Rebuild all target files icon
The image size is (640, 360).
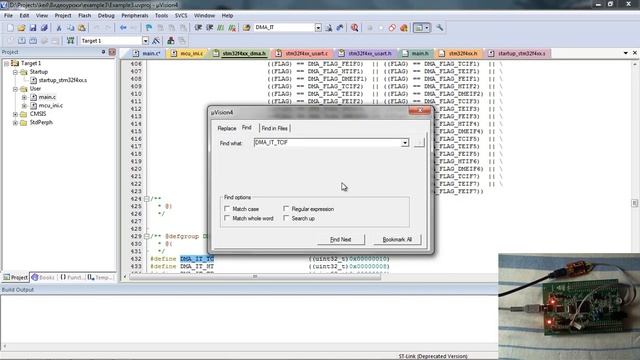pyautogui.click(x=33, y=41)
